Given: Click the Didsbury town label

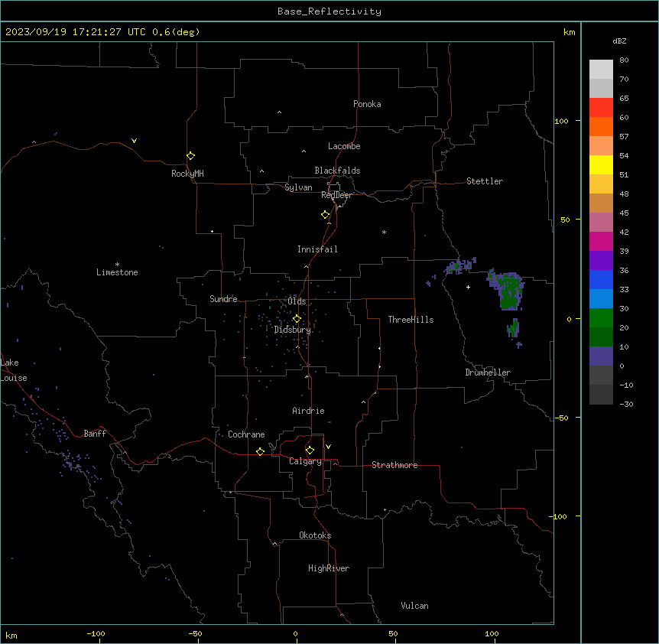Looking at the screenshot, I should 293,330.
